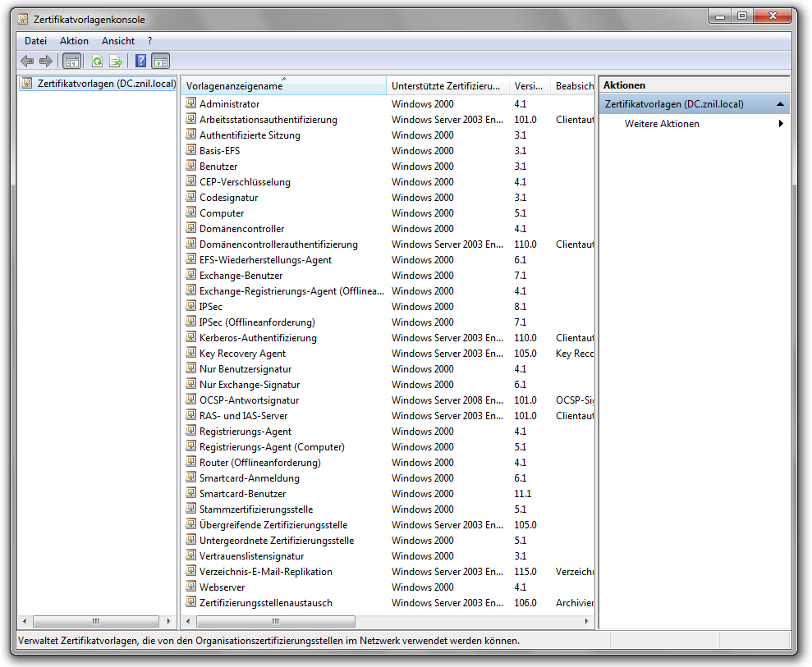Click the template list horizontal scrollbar right arrow
Viewport: 812px width, 667px height.
[586, 622]
